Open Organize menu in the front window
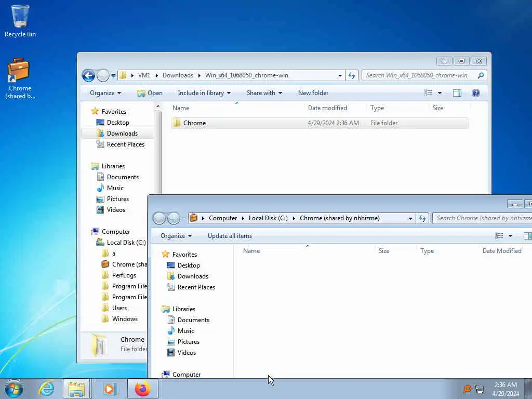 [176, 236]
